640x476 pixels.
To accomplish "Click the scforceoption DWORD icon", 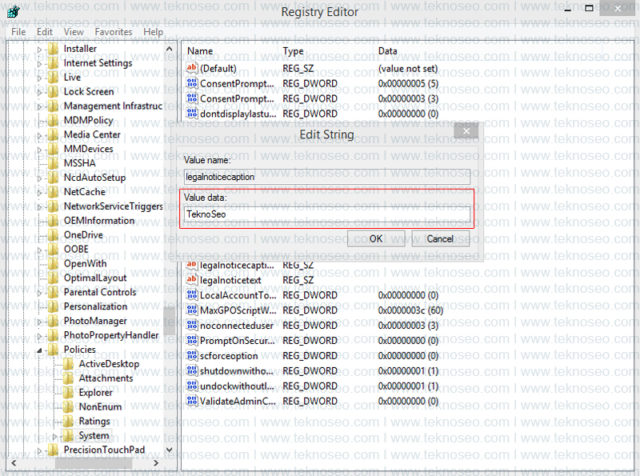I will (192, 356).
